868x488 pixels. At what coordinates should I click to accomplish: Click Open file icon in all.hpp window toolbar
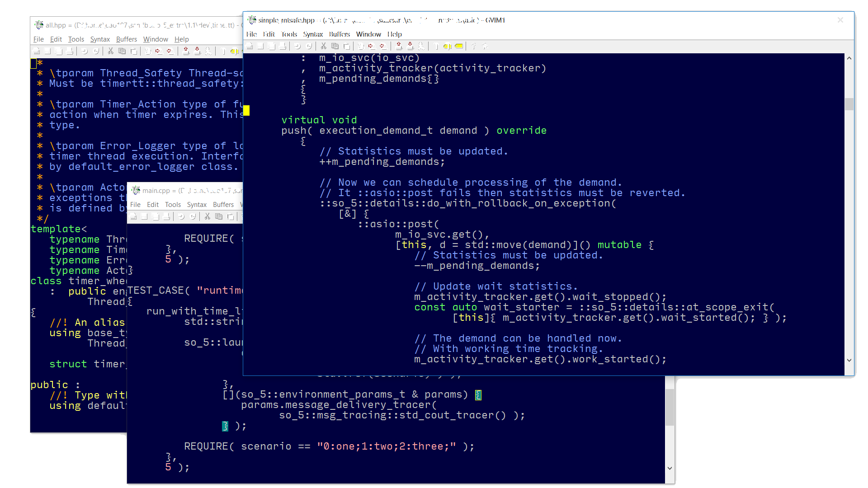pyautogui.click(x=36, y=51)
